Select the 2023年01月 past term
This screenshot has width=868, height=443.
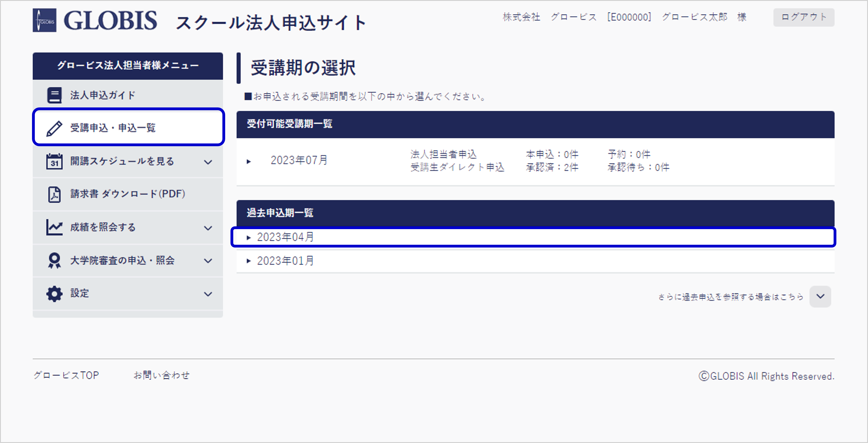(x=285, y=261)
